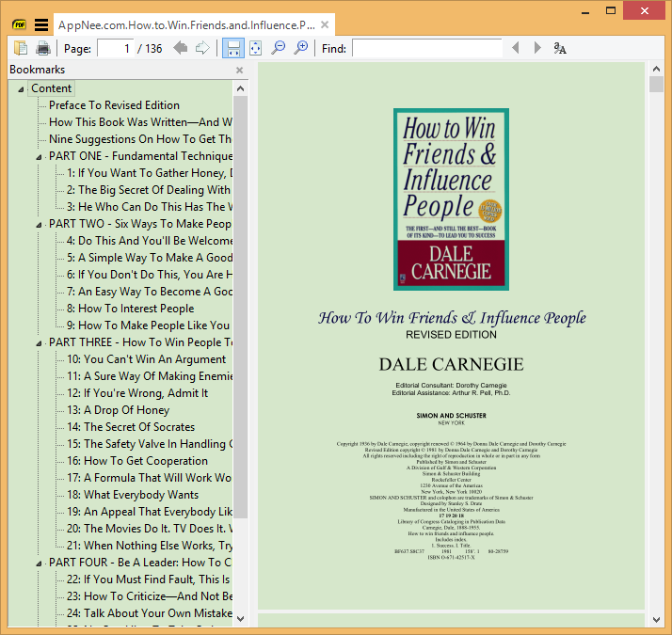Open chapter 10 You Can't Win An Argument
The height and width of the screenshot is (635, 672).
pos(146,359)
